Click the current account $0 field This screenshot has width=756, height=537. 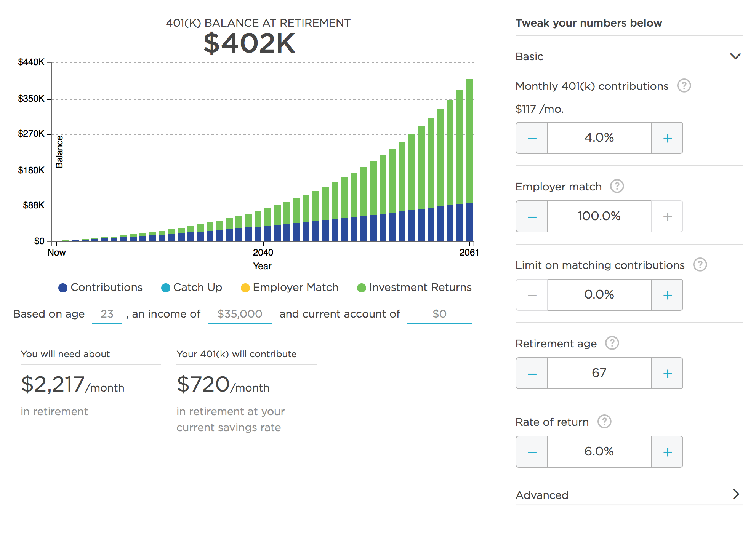pyautogui.click(x=439, y=314)
